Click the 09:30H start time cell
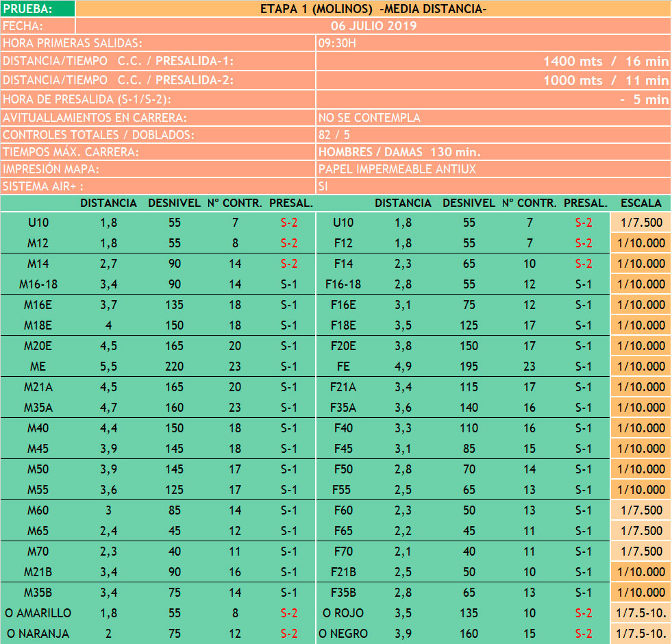Image resolution: width=672 pixels, height=644 pixels. tap(492, 43)
